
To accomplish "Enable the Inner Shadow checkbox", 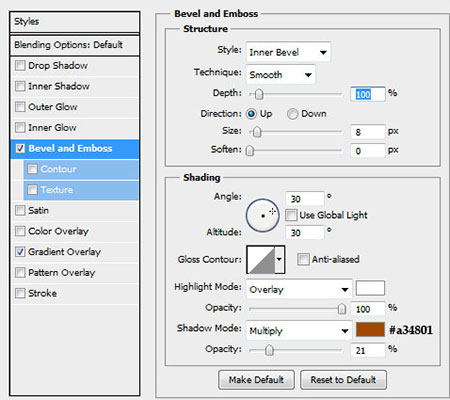I will 20,86.
